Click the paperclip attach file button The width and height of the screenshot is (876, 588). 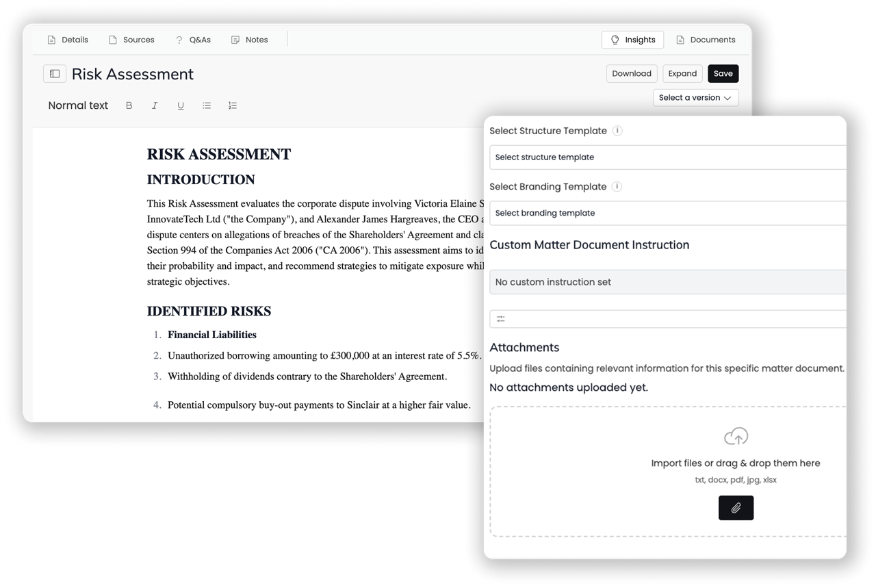coord(736,508)
